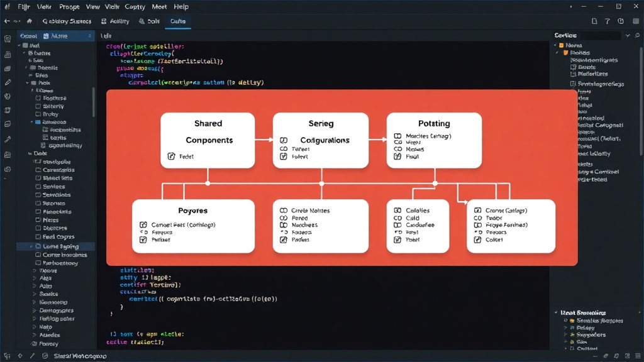
Task: Toggle the checkbox on highlighted 'Lome Bpping' tree row
Action: pos(38,246)
